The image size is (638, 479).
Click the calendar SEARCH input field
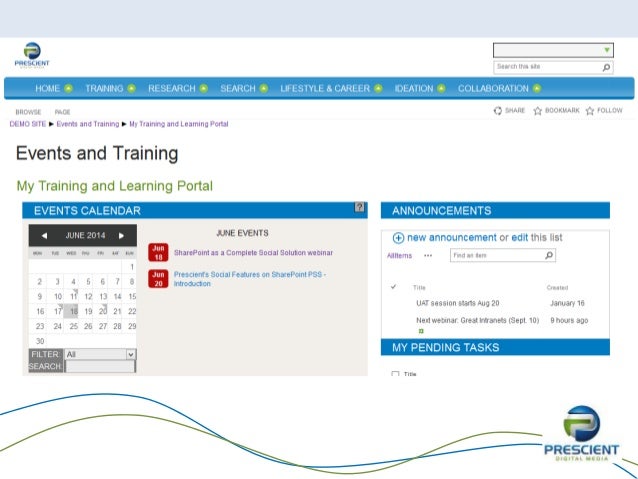[100, 366]
